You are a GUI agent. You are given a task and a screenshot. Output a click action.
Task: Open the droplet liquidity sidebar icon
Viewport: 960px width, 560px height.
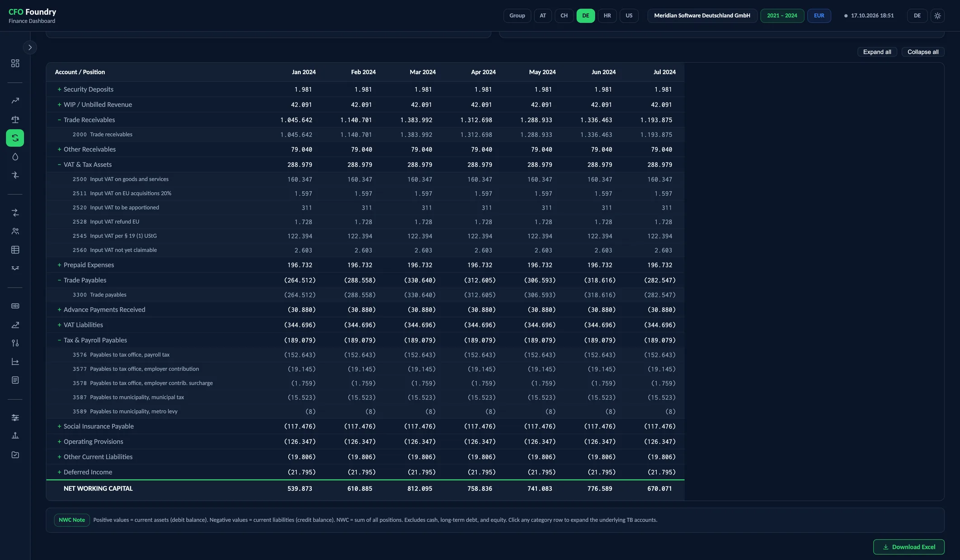click(15, 157)
